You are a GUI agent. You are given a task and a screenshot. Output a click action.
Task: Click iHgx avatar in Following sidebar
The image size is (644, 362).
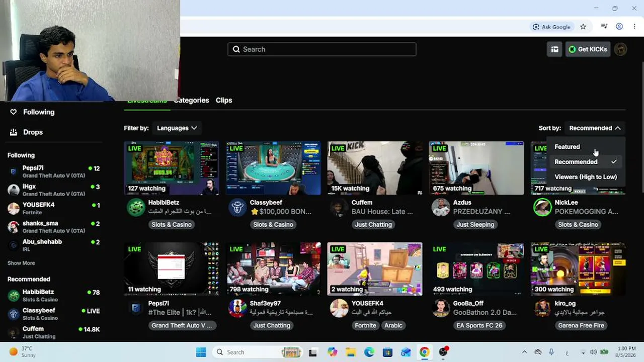click(x=14, y=190)
